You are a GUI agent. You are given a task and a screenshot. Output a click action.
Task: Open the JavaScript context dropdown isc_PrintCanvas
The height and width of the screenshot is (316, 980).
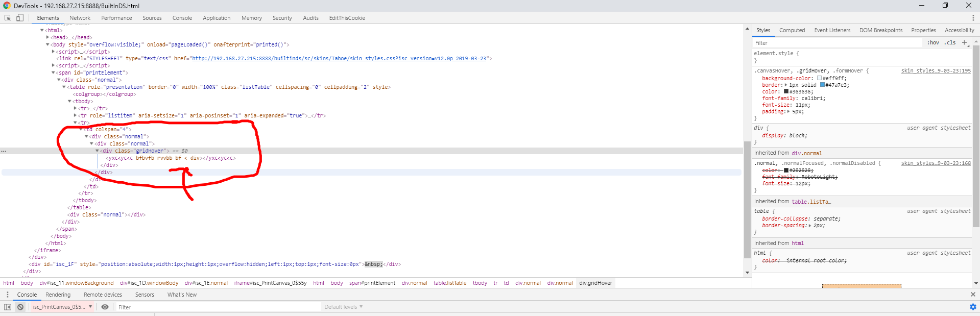point(63,307)
